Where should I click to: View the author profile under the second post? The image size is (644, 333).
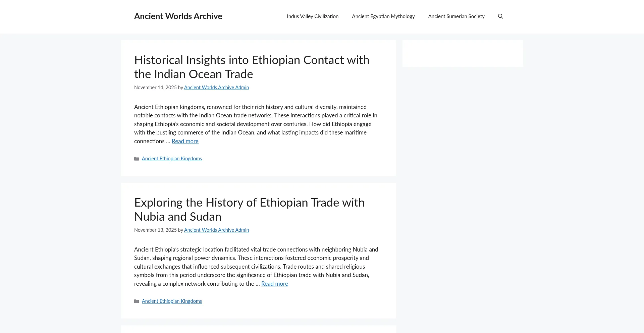(x=216, y=230)
